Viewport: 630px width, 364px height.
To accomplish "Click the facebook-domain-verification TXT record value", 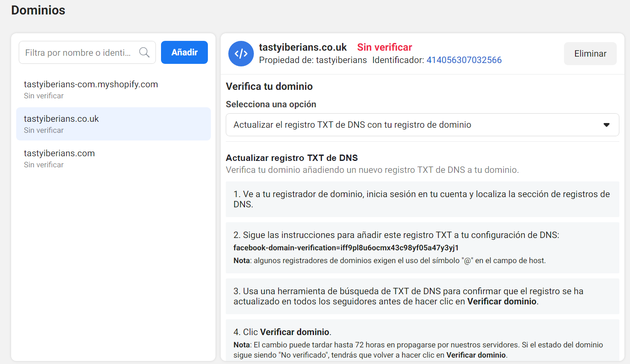I will pyautogui.click(x=346, y=248).
